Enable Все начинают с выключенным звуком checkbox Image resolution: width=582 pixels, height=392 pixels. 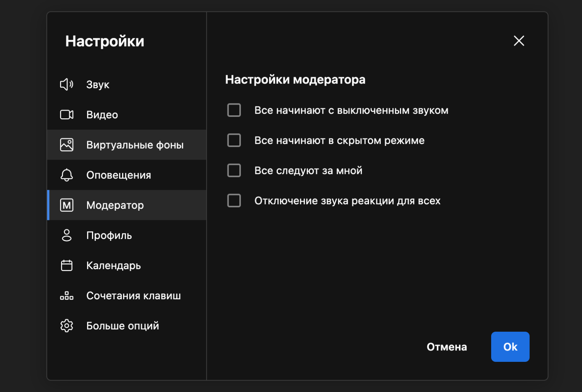click(x=234, y=110)
